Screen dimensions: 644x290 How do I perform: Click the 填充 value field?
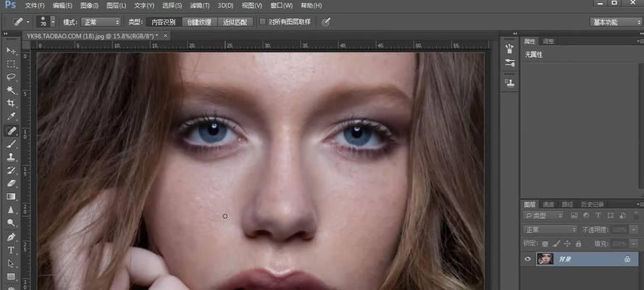pos(621,244)
